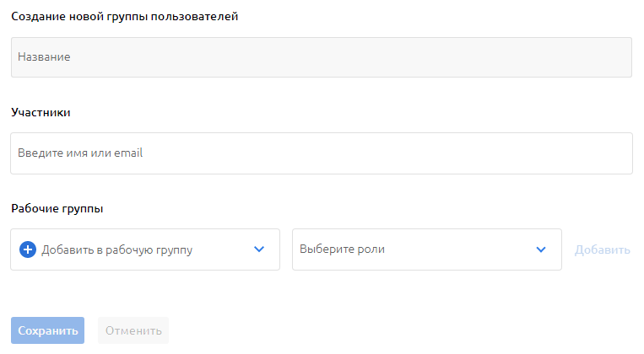Viewport: 644px width, 354px height.
Task: Expand the chevron beside "Добавить в рабочую группу"
Action: (259, 249)
